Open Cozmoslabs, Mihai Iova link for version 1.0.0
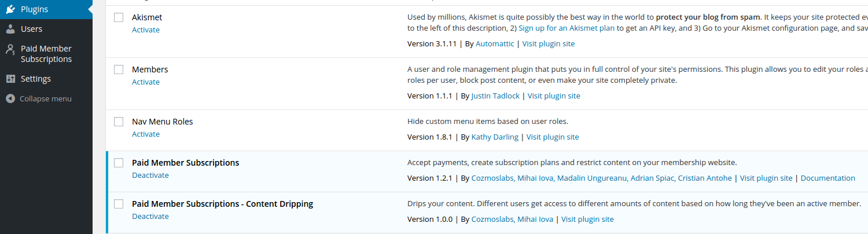 pyautogui.click(x=512, y=220)
